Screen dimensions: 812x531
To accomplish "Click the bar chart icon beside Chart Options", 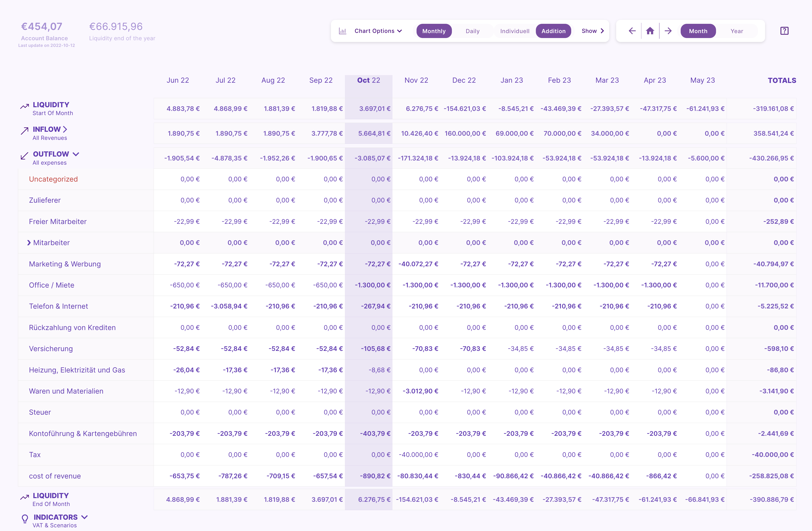I will tap(342, 31).
